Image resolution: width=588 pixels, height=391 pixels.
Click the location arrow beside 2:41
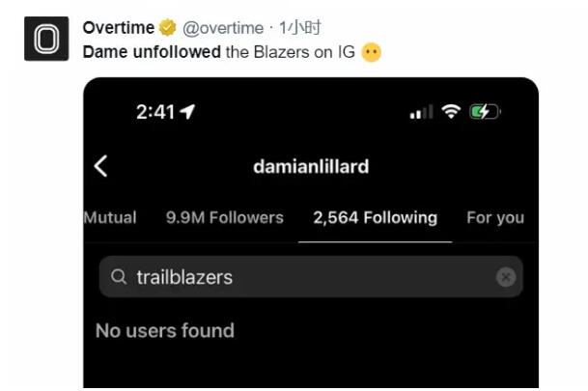tap(187, 112)
